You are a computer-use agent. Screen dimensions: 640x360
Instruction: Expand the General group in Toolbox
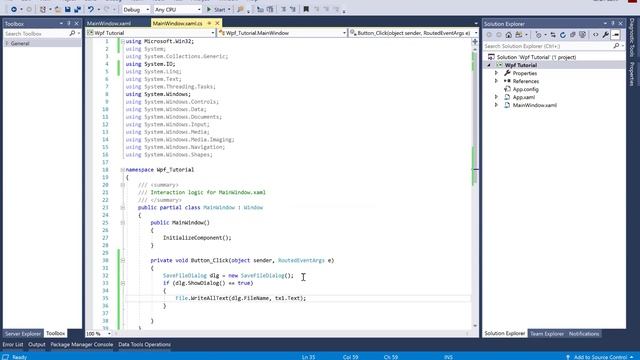click(x=7, y=43)
